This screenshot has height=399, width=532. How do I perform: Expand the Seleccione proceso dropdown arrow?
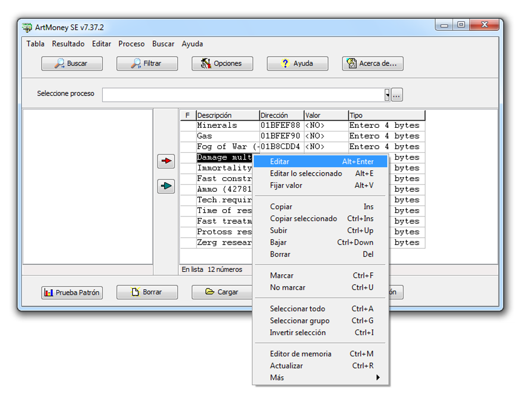[x=387, y=95]
